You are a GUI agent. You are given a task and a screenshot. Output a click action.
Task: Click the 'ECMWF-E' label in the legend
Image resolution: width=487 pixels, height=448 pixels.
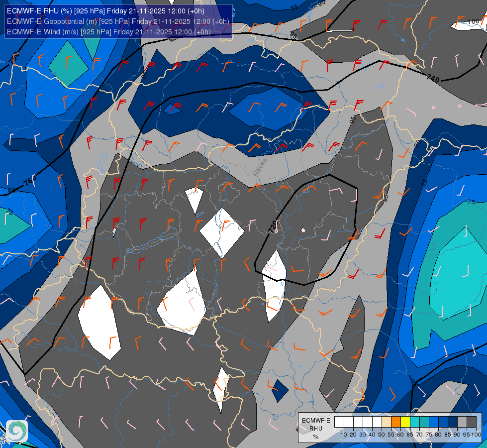point(316,421)
